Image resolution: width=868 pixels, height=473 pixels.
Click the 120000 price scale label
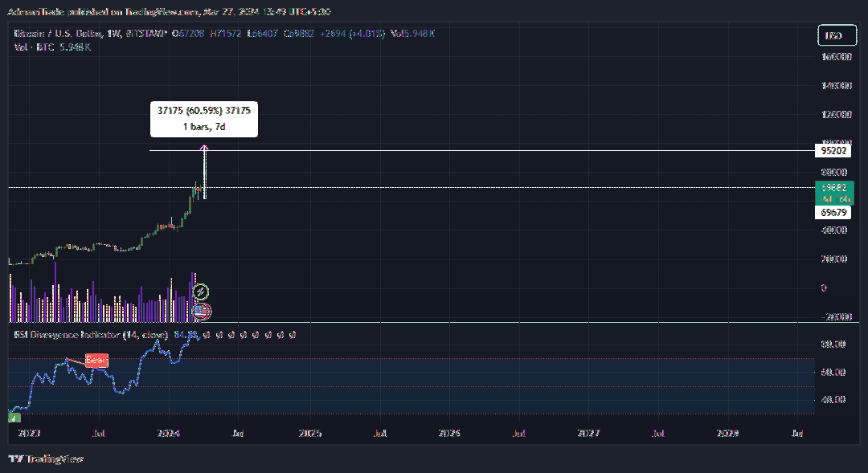(837, 115)
